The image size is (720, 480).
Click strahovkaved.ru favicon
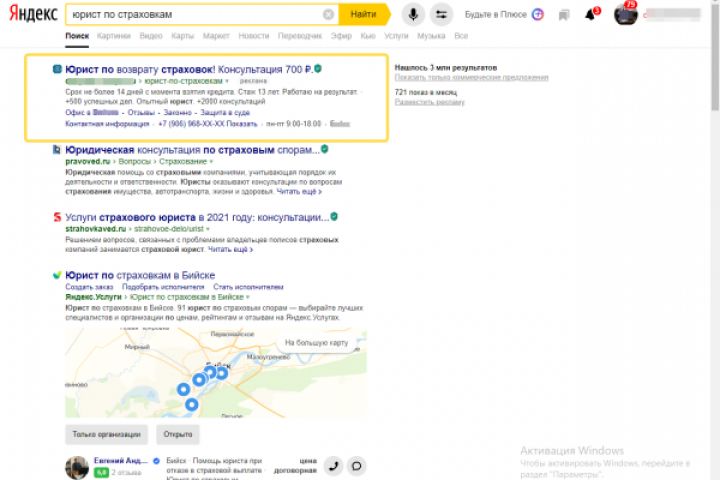pos(57,217)
